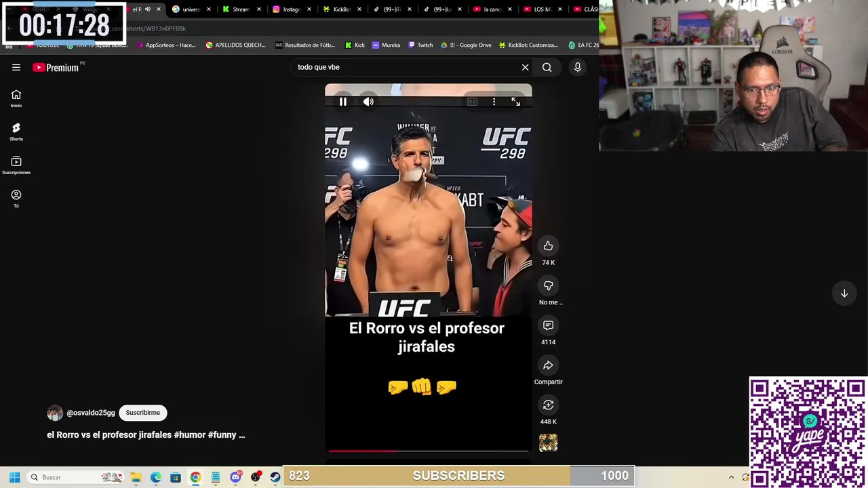
Task: Open the '!!! - Google Drive' bookmark
Action: tap(466, 45)
